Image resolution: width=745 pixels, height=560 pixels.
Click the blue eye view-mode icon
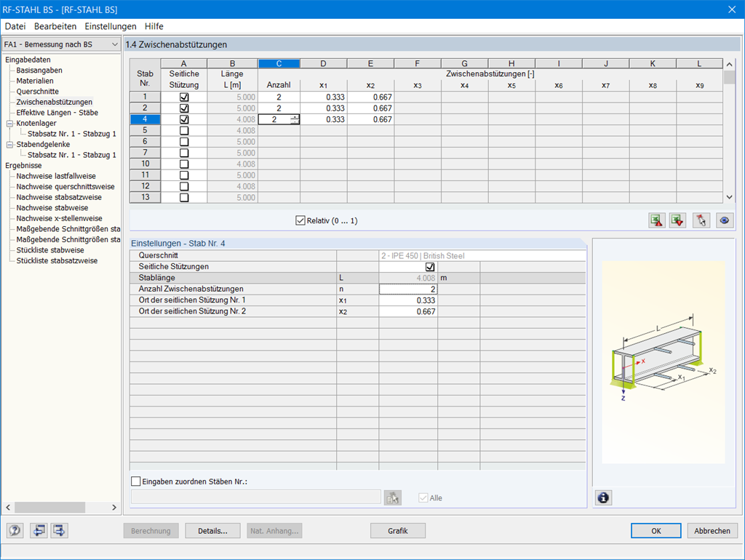click(724, 220)
